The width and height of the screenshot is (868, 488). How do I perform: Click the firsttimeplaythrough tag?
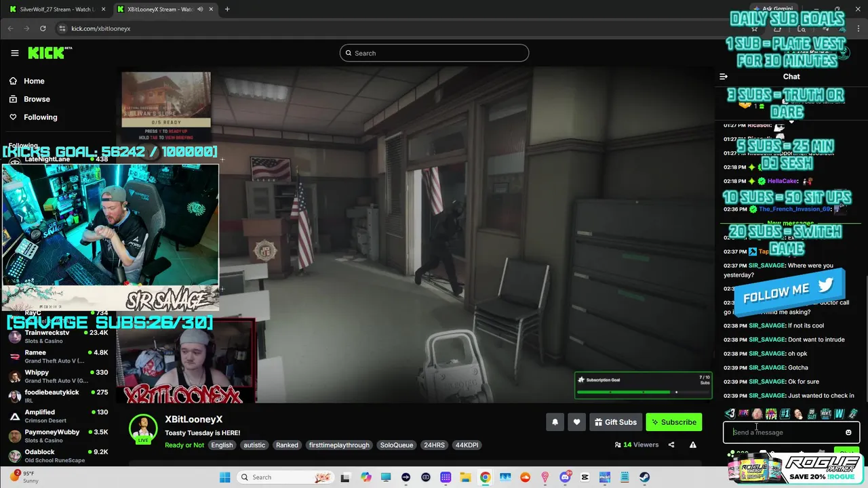tap(339, 445)
